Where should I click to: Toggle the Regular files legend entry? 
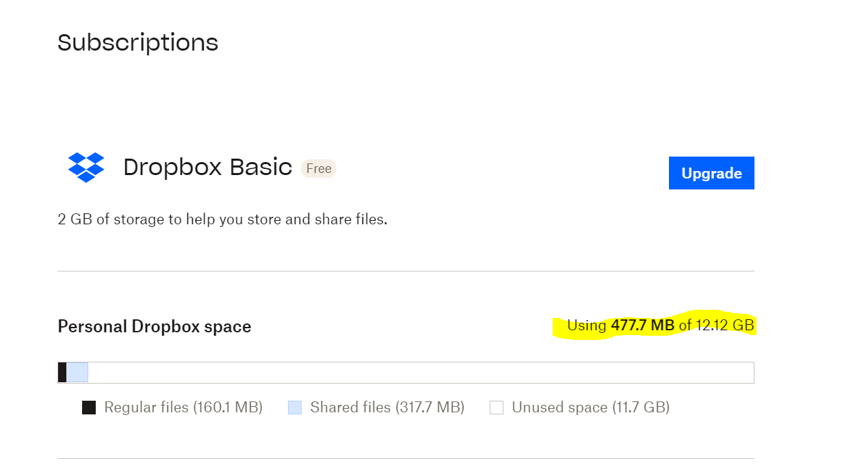click(182, 407)
